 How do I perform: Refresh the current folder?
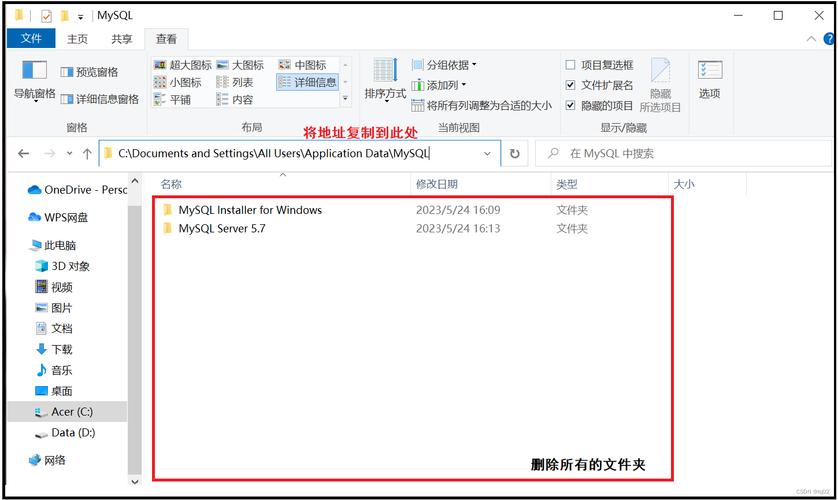tap(515, 154)
